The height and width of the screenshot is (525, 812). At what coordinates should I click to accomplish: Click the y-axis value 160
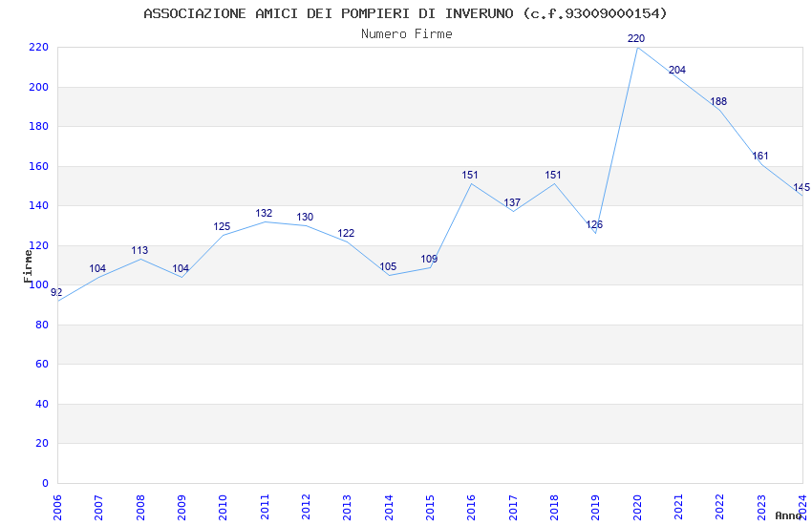pyautogui.click(x=39, y=166)
